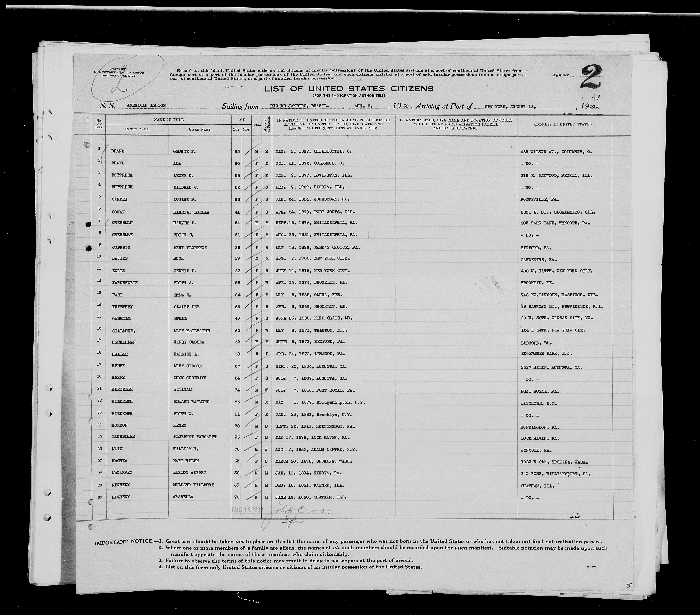Select address 1023 W 6th, SPOKANE, WASH.

click(x=554, y=462)
